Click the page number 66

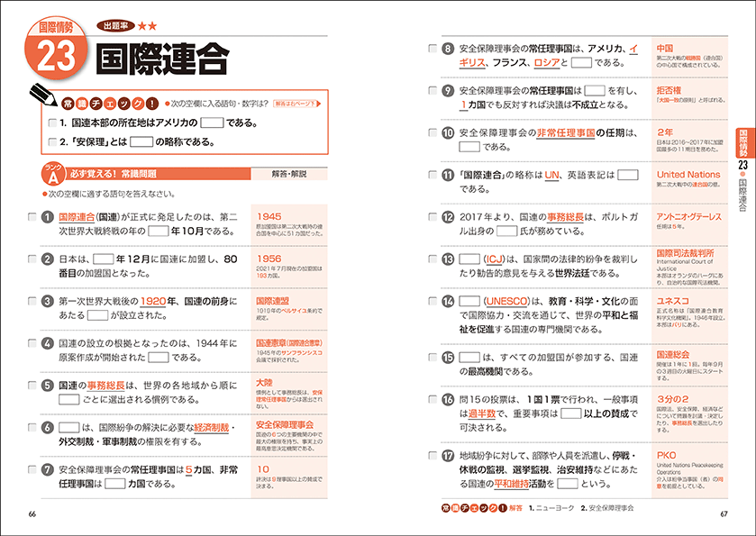tap(32, 513)
